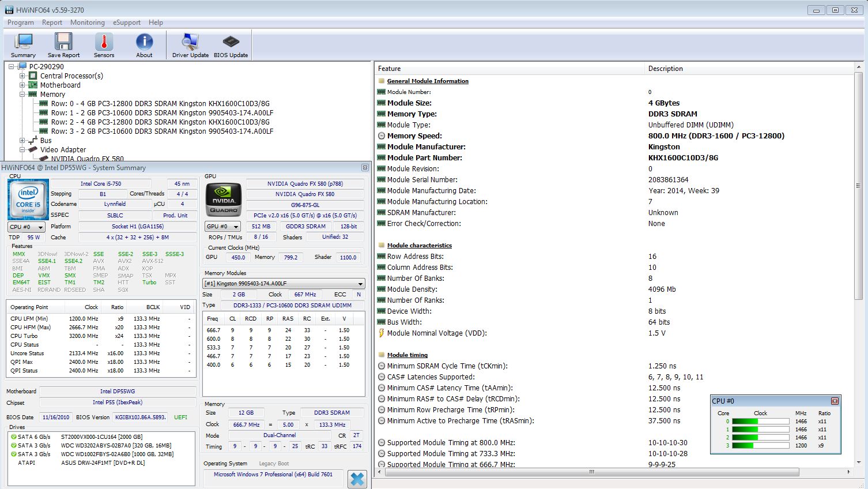868x489 pixels.
Task: Open the CPU #0 selector dropdown
Action: point(26,227)
